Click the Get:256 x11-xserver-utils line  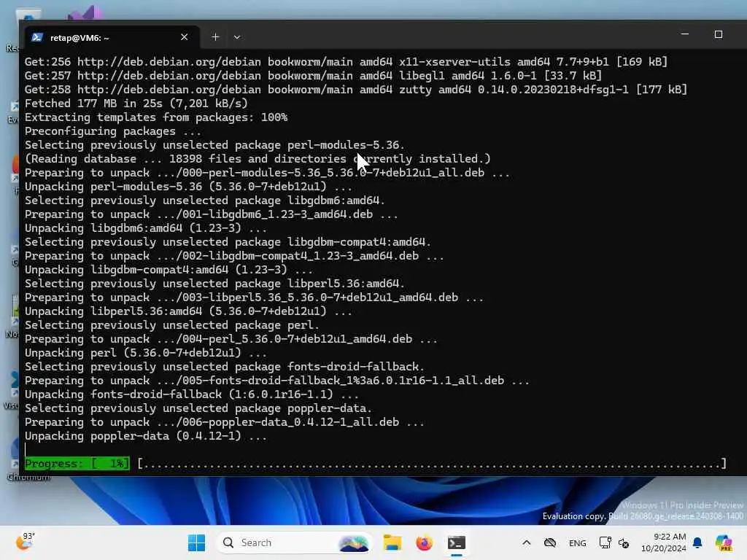pos(347,62)
